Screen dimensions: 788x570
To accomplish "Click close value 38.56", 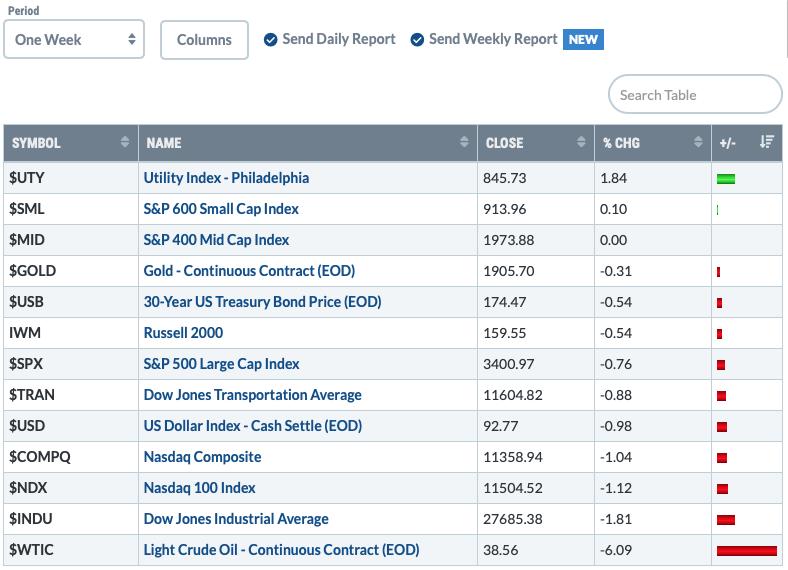I will pyautogui.click(x=501, y=550).
